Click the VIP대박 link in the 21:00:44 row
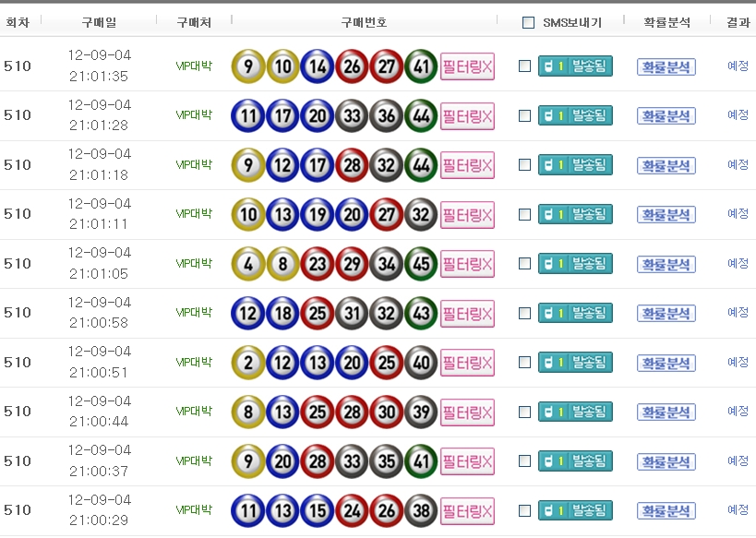 click(194, 411)
